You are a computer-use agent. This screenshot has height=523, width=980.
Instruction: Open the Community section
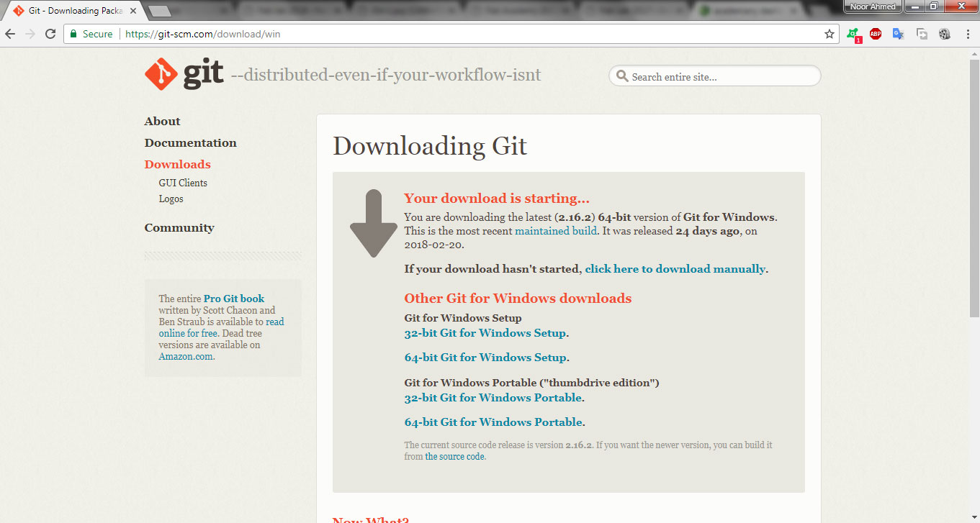(x=179, y=228)
